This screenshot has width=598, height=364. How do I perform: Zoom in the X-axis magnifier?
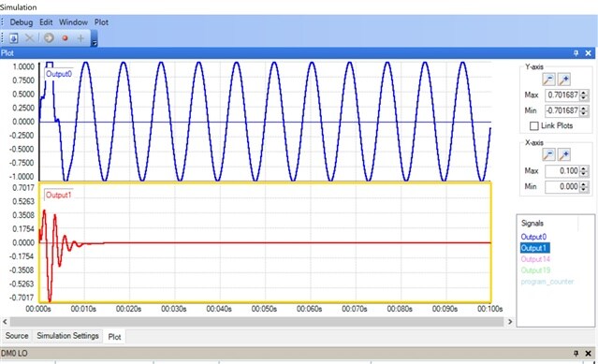[x=564, y=154]
